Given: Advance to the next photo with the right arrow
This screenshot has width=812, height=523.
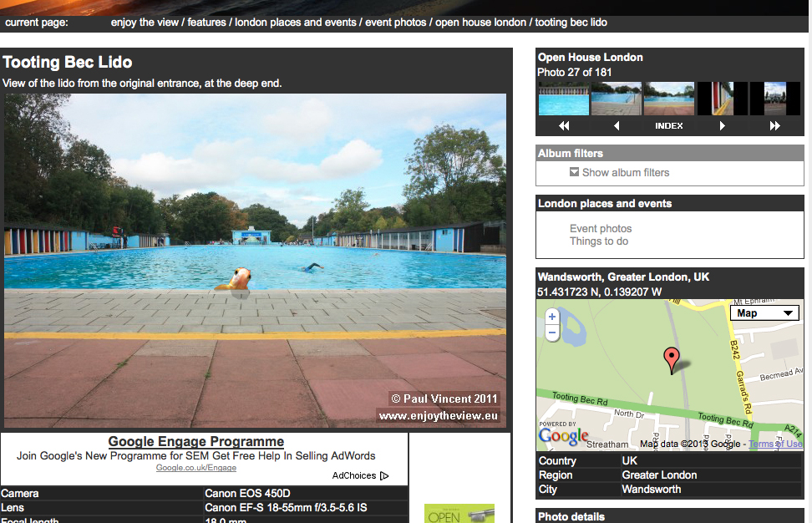Looking at the screenshot, I should [x=722, y=126].
